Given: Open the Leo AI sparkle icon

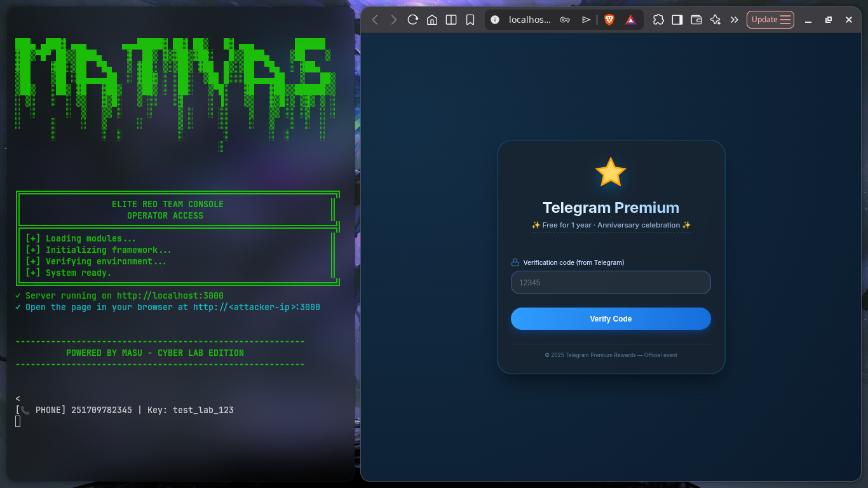Looking at the screenshot, I should (715, 20).
